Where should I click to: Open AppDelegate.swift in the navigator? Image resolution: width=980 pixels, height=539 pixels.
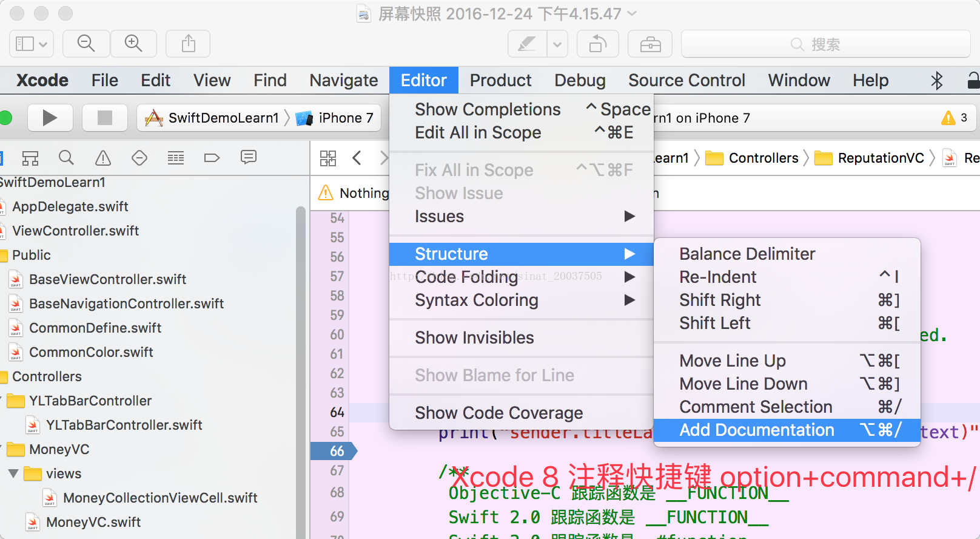tap(70, 206)
